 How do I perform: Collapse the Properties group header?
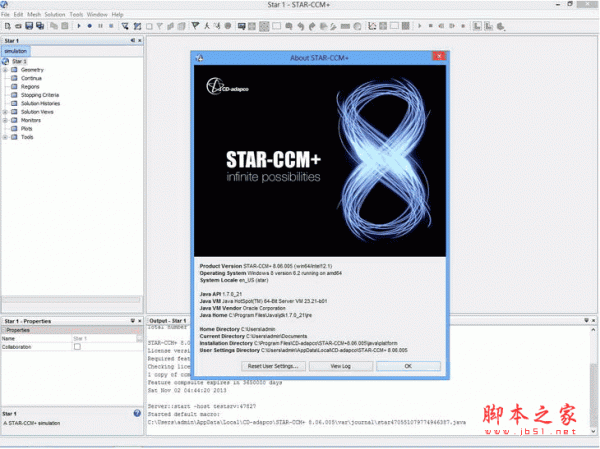pyautogui.click(x=4, y=330)
